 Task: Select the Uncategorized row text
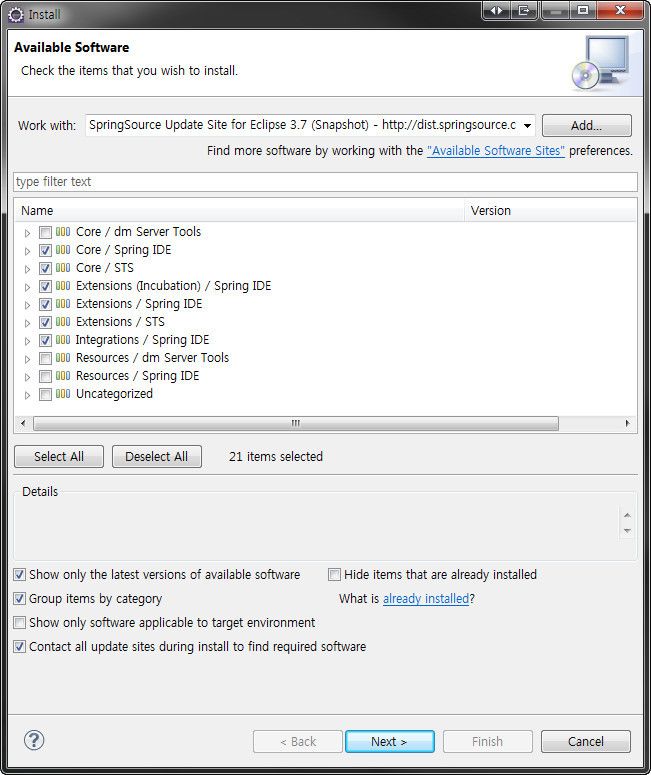[x=114, y=394]
